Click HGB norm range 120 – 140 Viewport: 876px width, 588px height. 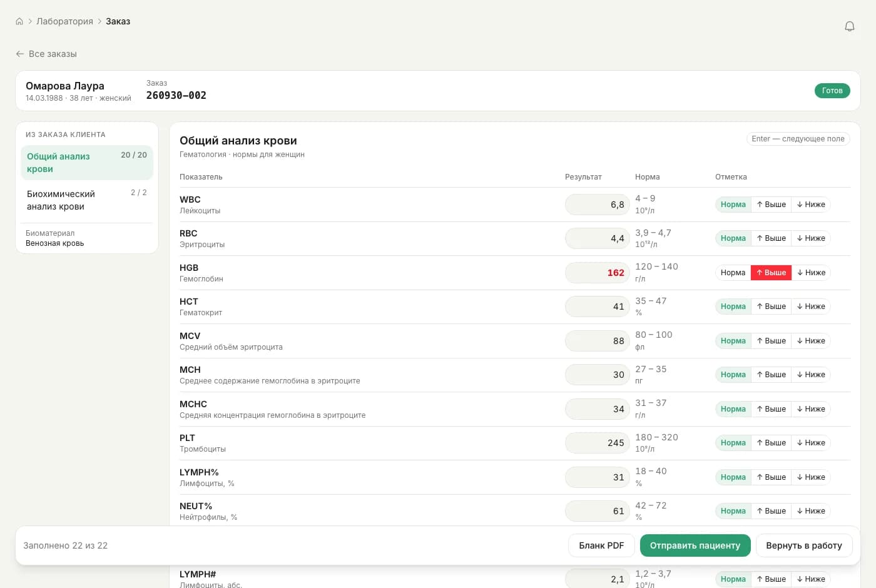[x=656, y=266]
